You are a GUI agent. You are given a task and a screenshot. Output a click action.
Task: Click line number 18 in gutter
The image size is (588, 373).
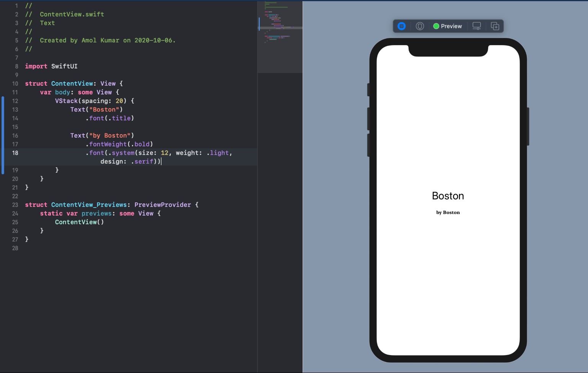click(x=15, y=153)
